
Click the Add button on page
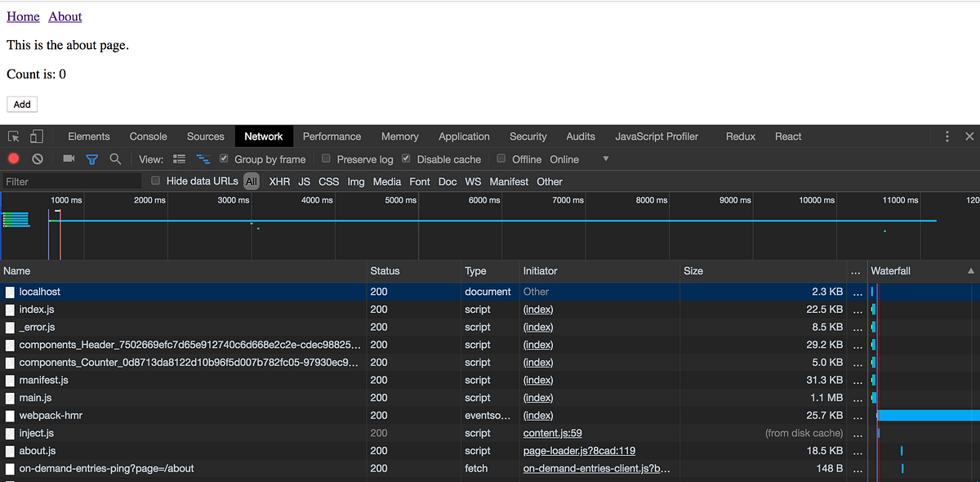click(22, 104)
